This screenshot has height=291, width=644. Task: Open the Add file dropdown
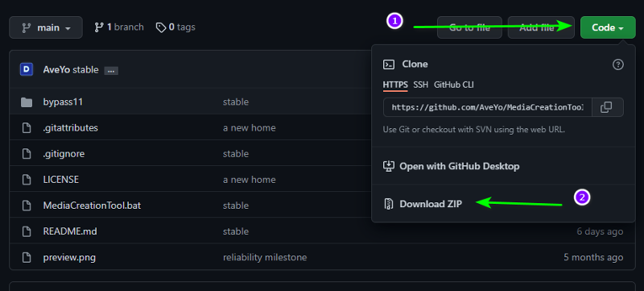coord(541,27)
